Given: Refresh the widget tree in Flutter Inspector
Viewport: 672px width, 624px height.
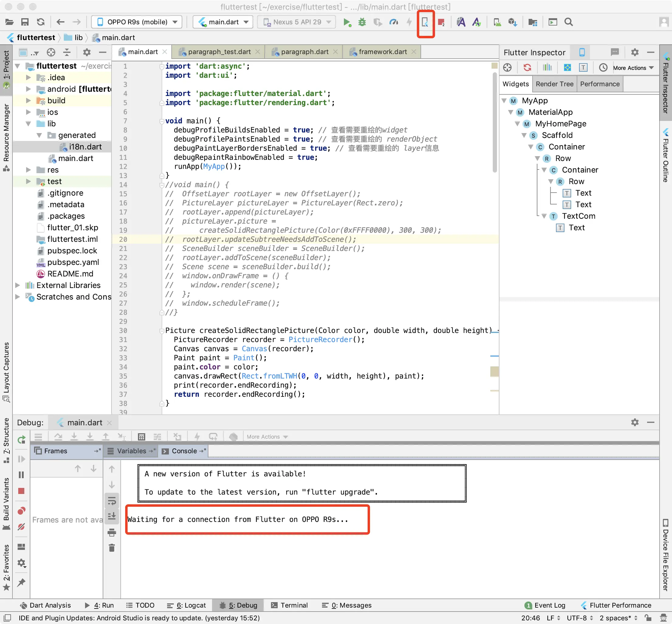Looking at the screenshot, I should (527, 67).
